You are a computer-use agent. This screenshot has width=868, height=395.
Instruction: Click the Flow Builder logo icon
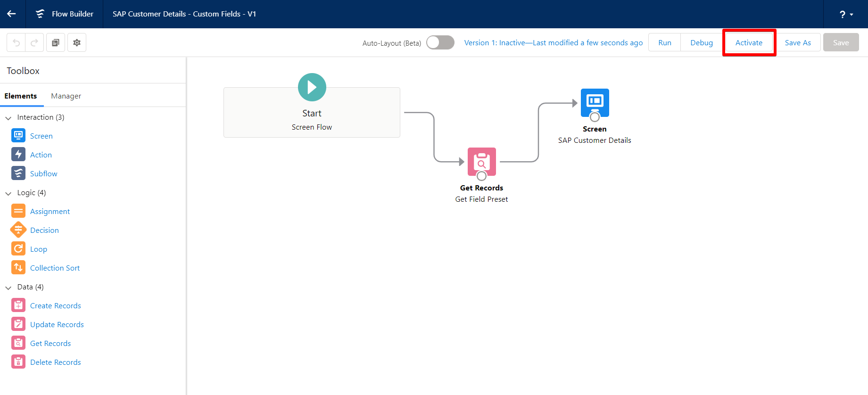40,14
